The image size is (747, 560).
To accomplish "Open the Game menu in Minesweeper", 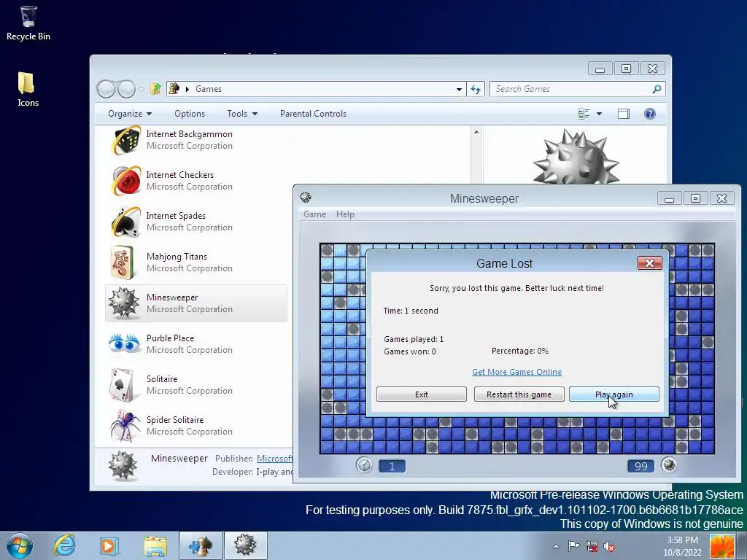I will pyautogui.click(x=315, y=214).
